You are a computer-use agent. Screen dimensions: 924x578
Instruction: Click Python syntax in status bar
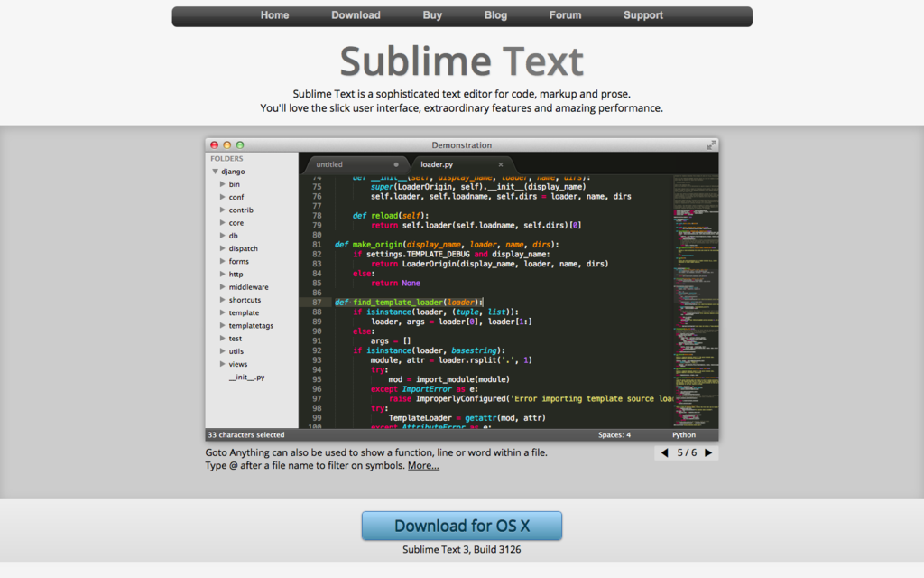684,434
